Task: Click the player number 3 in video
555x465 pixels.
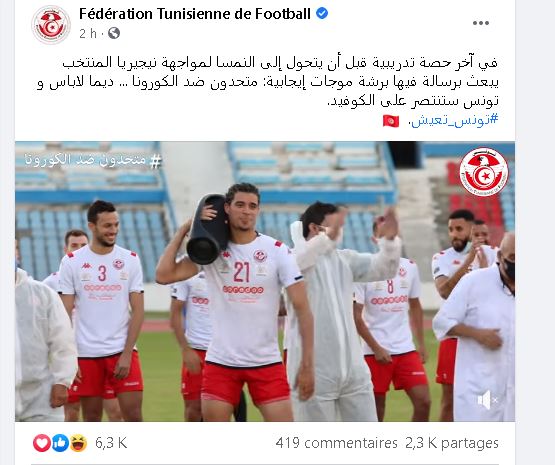Action: tap(102, 273)
